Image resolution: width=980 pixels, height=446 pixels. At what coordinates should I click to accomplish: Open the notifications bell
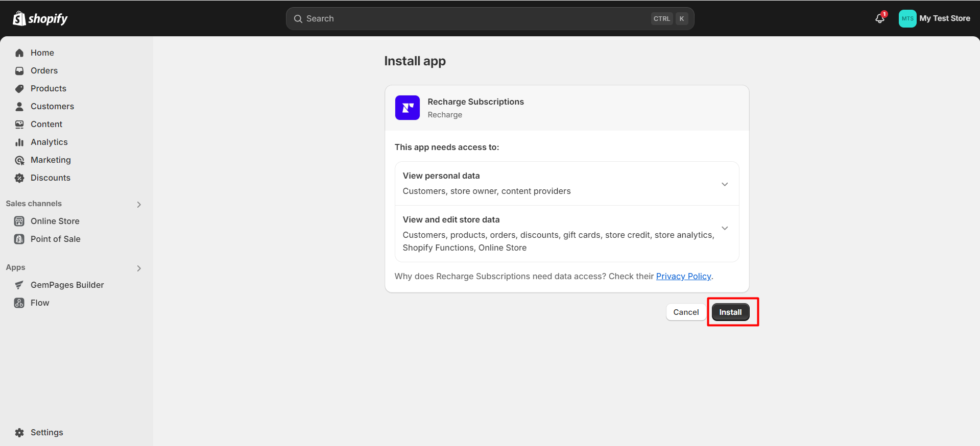coord(879,18)
